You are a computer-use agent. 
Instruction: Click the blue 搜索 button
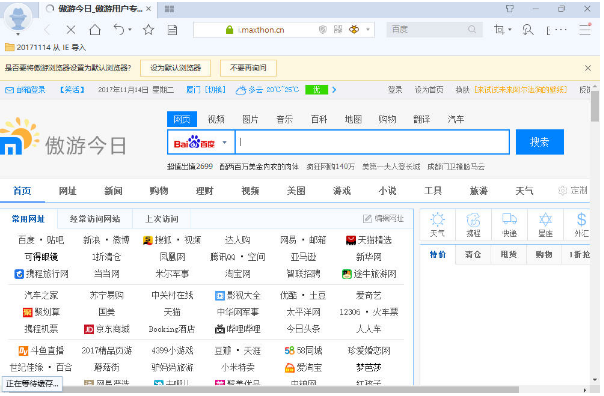click(x=540, y=142)
